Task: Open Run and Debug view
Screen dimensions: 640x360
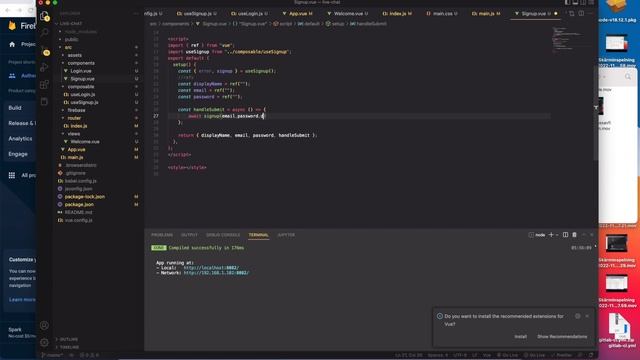Action: click(x=44, y=67)
